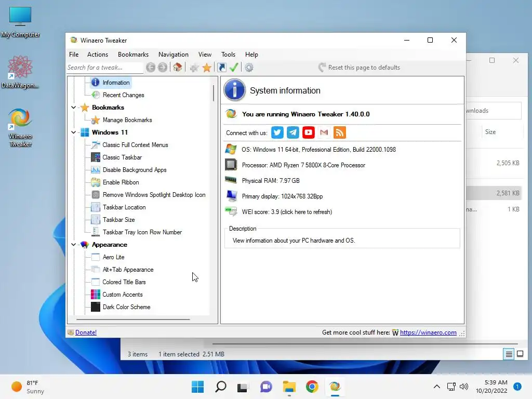Open the File menu

point(74,54)
